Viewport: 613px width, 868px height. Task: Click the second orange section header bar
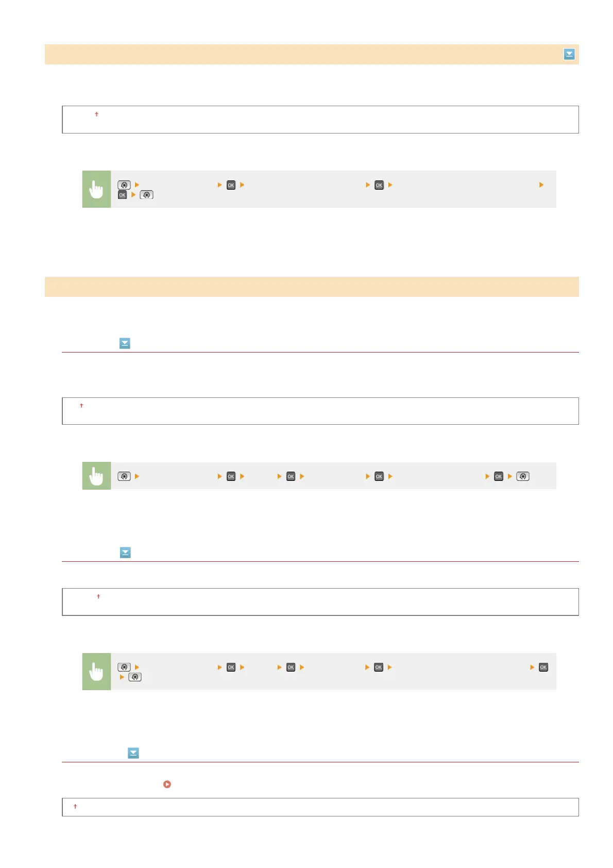312,287
